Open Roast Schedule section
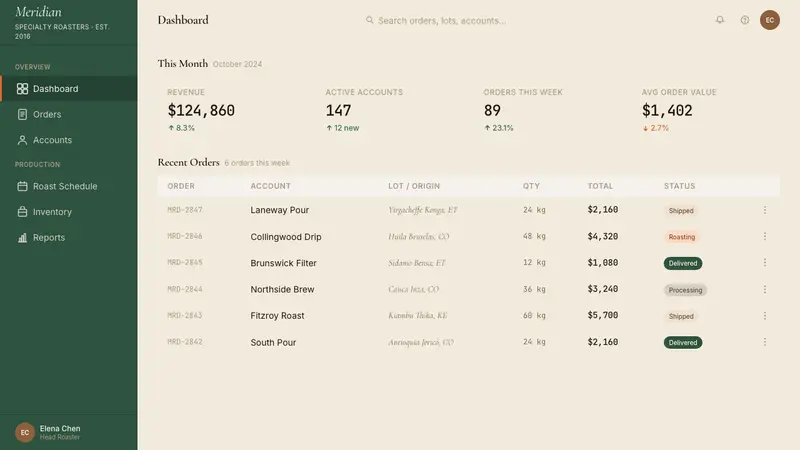 coord(69,186)
